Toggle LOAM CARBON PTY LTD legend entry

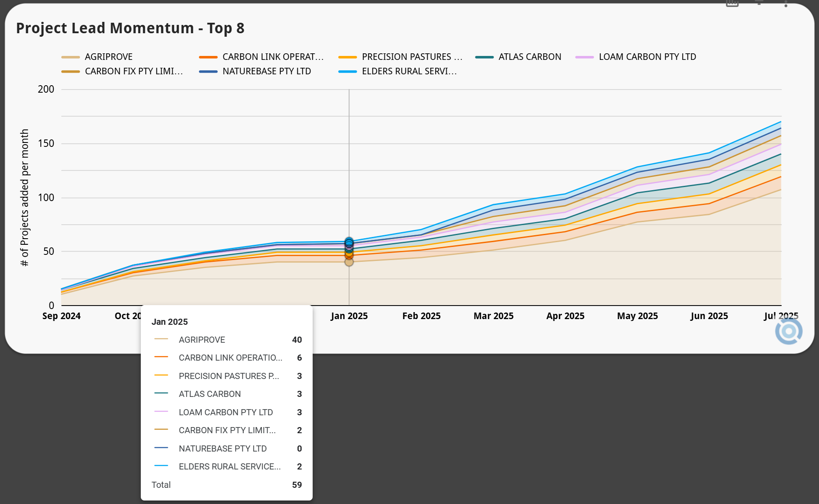point(636,57)
